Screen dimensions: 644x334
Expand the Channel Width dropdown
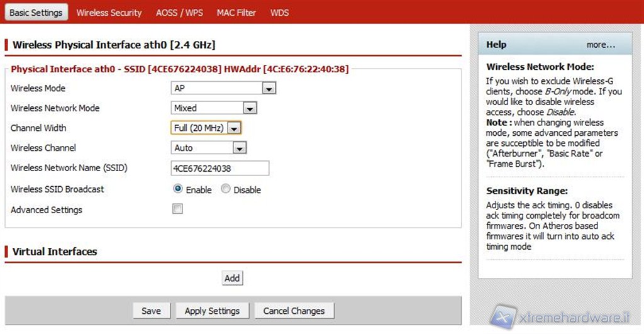point(206,128)
